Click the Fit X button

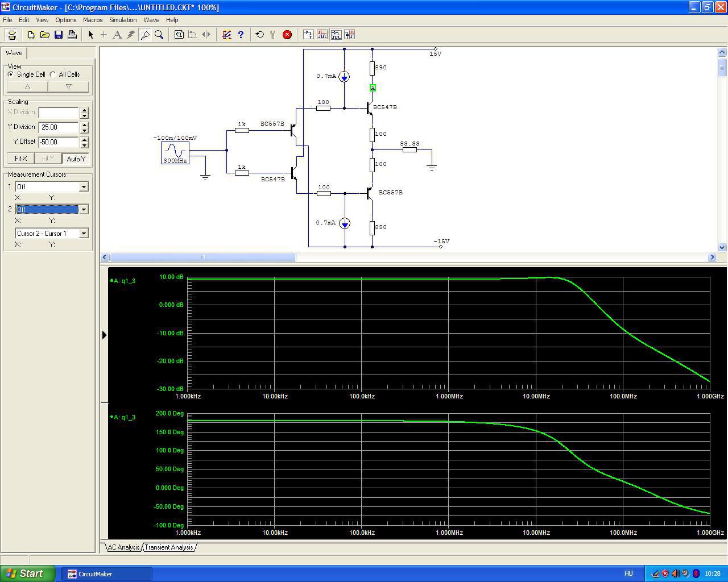click(x=20, y=159)
